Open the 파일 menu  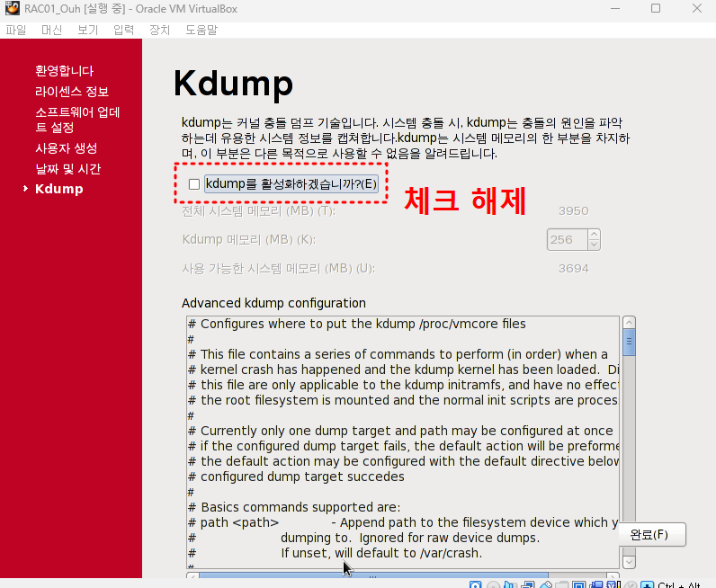tap(15, 31)
